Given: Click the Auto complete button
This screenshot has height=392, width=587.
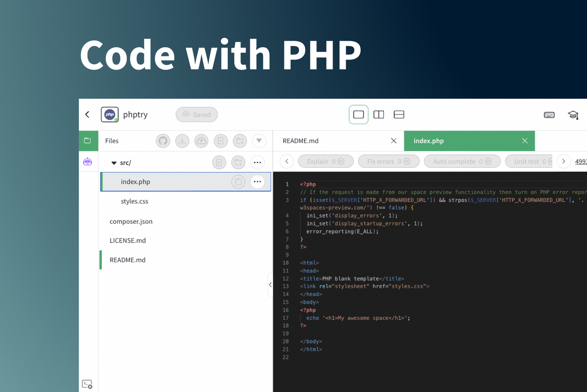Looking at the screenshot, I should click(x=462, y=161).
